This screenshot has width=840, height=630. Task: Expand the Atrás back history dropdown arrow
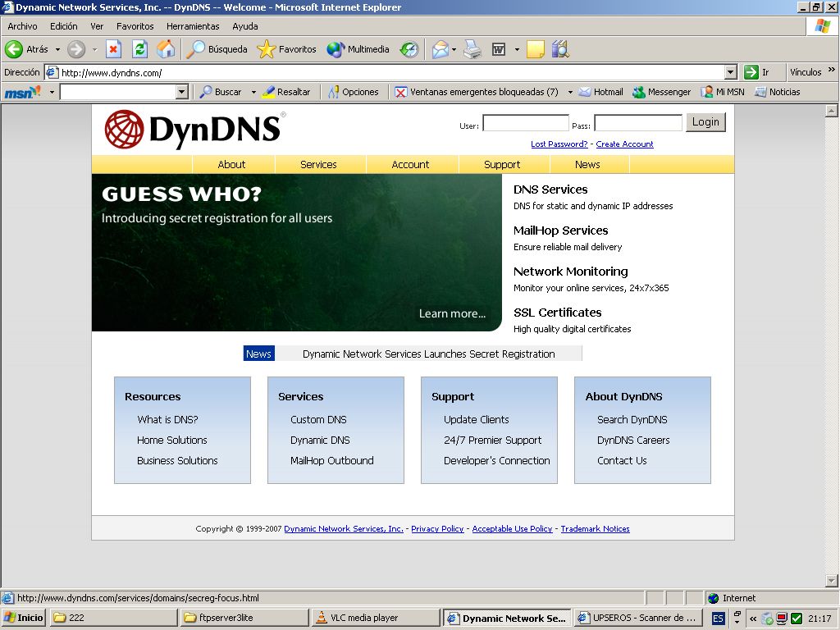57,50
